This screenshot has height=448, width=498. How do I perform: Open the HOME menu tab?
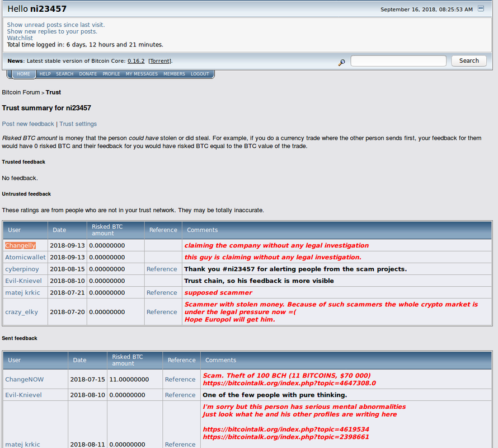click(x=24, y=74)
